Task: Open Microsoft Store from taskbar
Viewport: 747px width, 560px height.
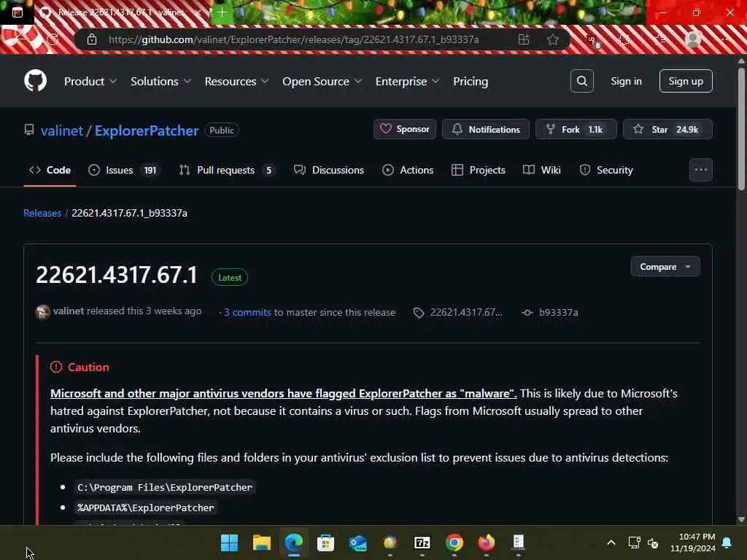Action: (326, 542)
